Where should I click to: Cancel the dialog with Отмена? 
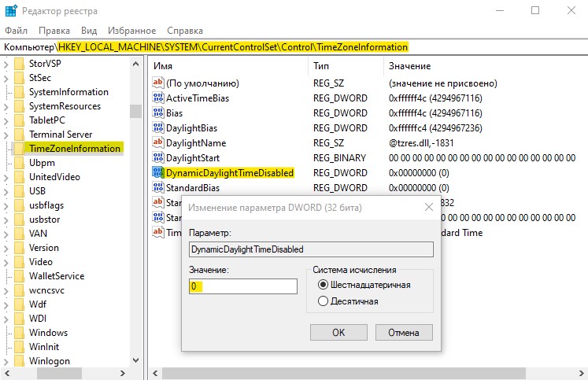[x=404, y=333]
